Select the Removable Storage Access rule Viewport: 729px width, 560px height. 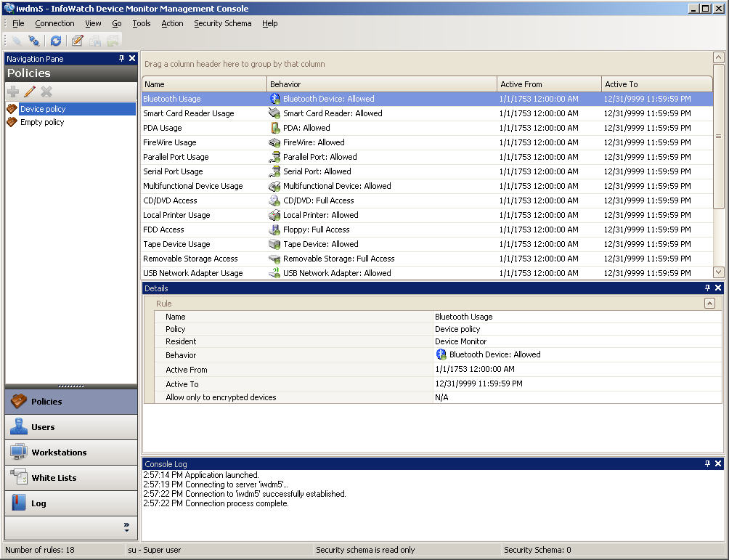pyautogui.click(x=427, y=259)
